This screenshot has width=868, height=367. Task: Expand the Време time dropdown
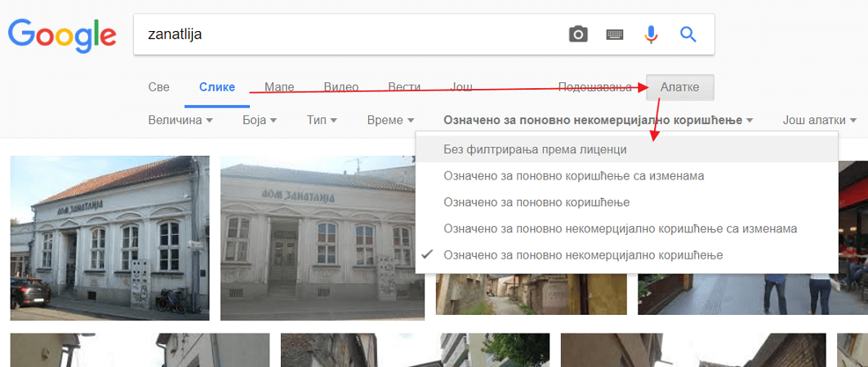(x=390, y=120)
